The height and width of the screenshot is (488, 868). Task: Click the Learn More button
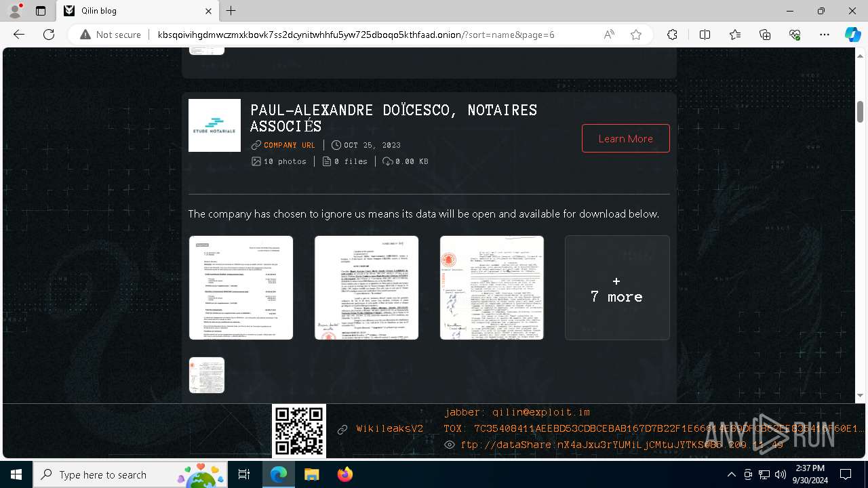point(625,138)
